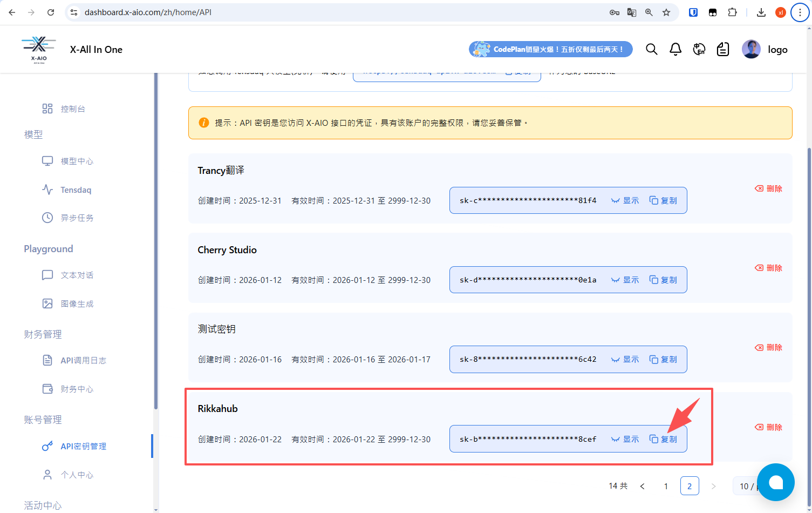Open the CodePlan promotion banner
812x513 pixels.
pyautogui.click(x=550, y=49)
